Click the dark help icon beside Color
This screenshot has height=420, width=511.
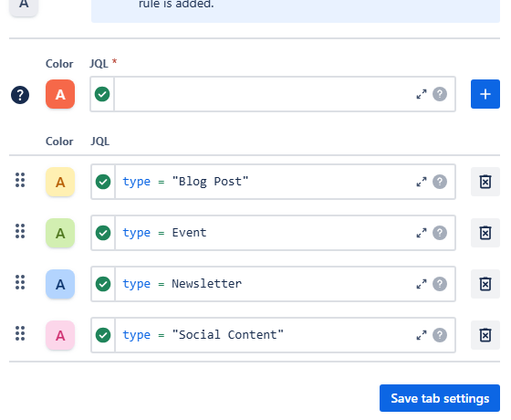[20, 95]
